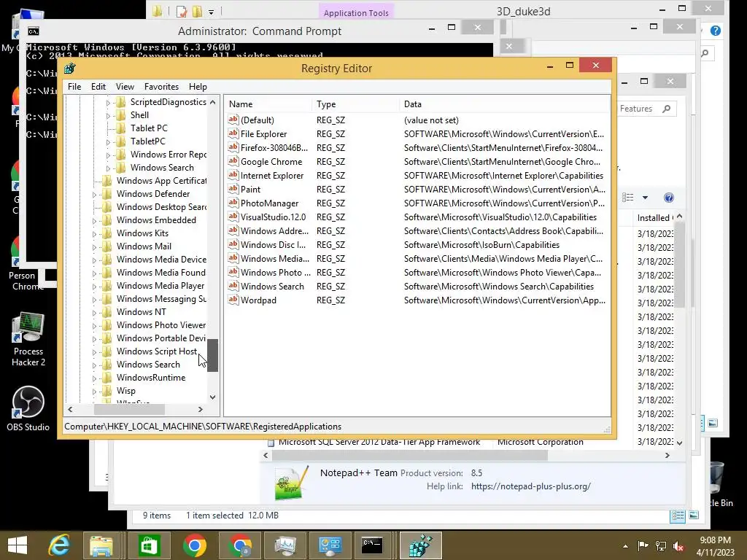Expand the Windows Defender tree node
Viewport: 747px width, 560px height.
point(94,195)
